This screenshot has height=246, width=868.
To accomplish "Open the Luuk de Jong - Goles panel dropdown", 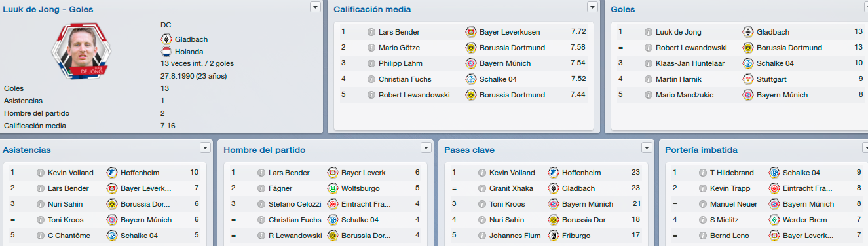I will (x=315, y=7).
